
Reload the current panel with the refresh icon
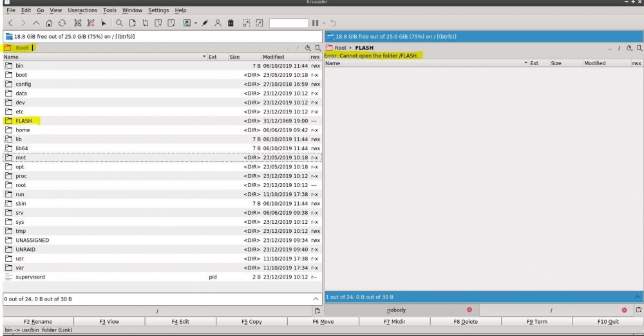coord(62,23)
